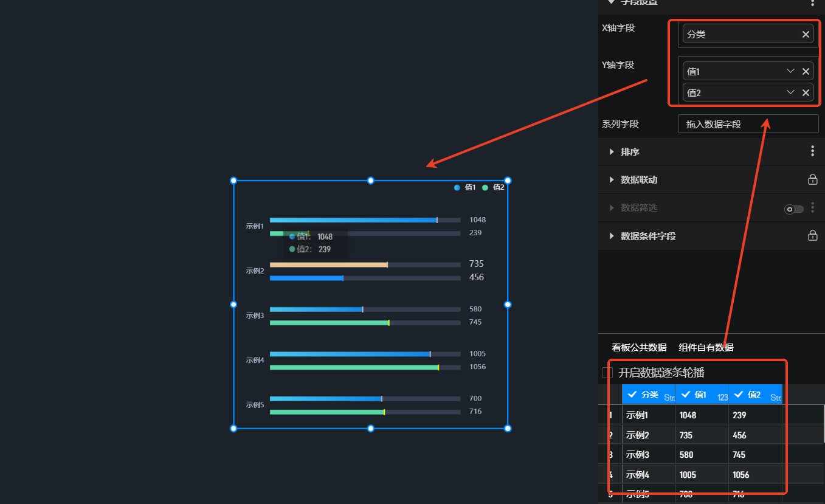Click the lock icon beside 数据联动
825x504 pixels.
[812, 180]
